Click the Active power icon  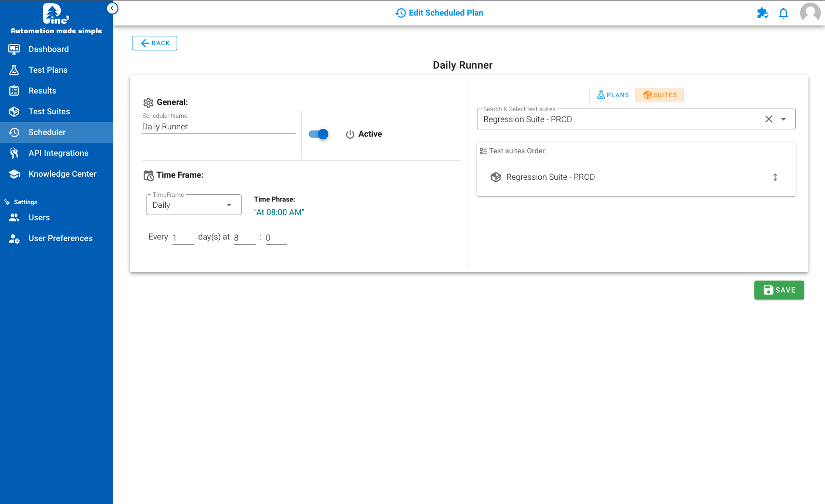click(x=350, y=134)
